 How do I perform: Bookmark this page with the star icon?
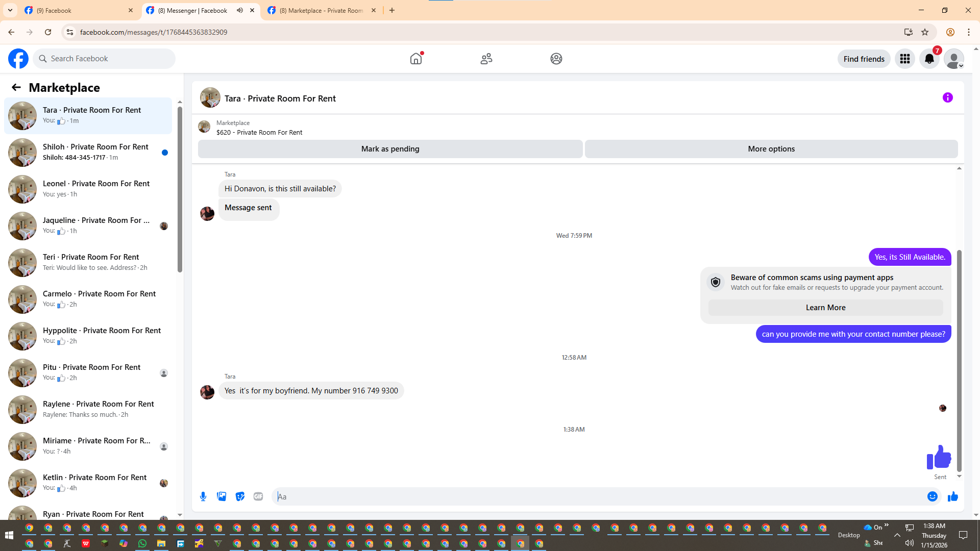925,32
